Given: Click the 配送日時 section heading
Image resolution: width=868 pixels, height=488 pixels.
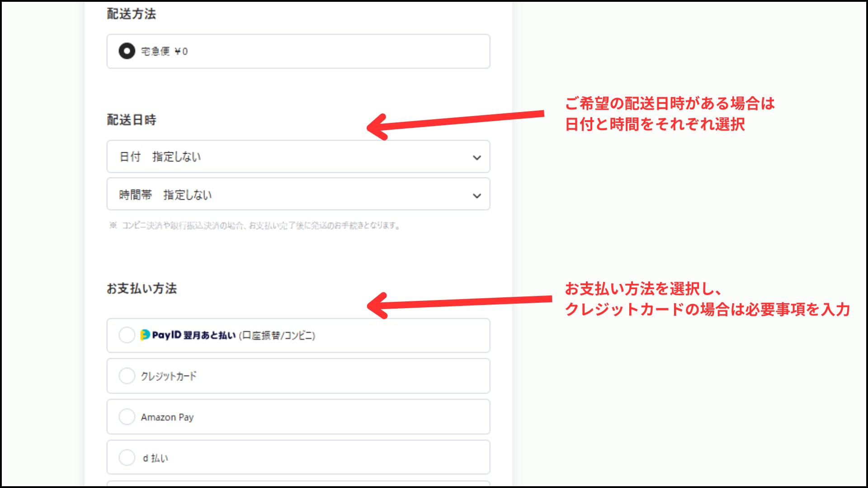Looking at the screenshot, I should [x=131, y=120].
